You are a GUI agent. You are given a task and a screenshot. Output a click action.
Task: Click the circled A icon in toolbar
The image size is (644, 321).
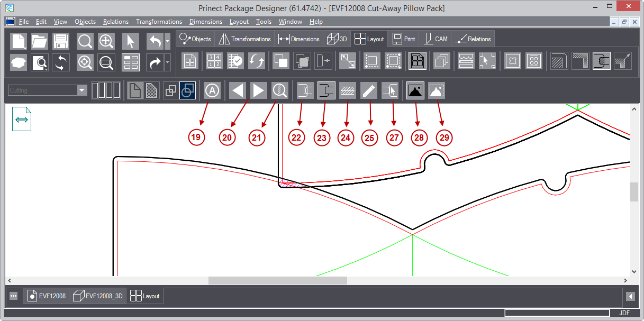click(x=212, y=90)
